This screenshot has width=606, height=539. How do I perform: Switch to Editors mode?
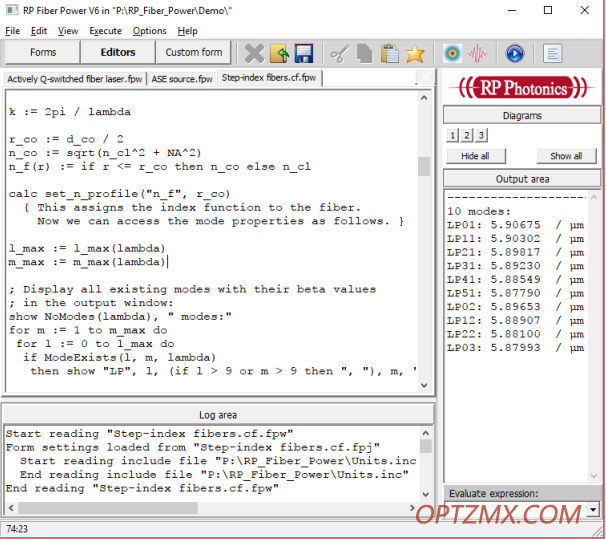(x=118, y=52)
